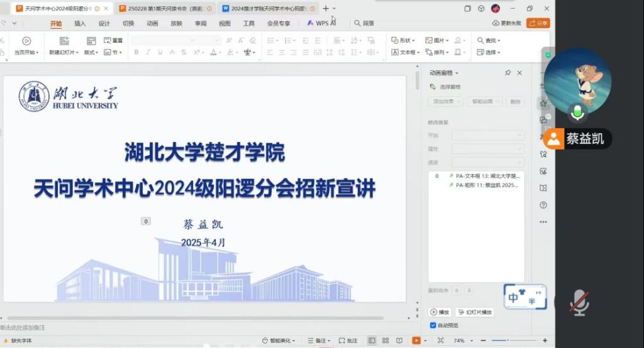Switch to reading view icon in status bar
The width and height of the screenshot is (644, 348).
(x=399, y=340)
